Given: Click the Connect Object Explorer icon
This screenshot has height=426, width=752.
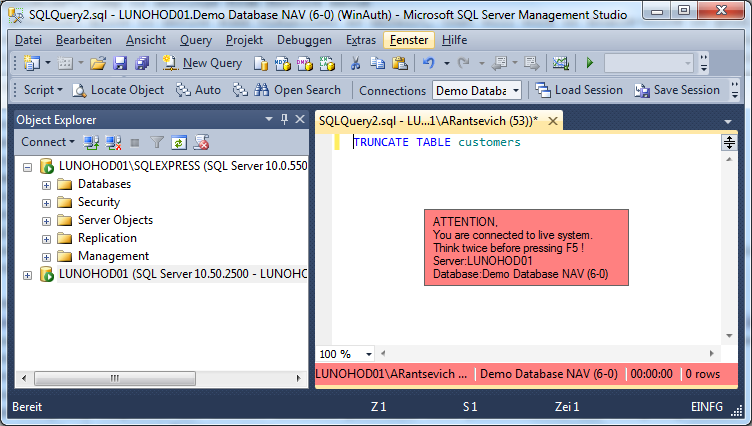Looking at the screenshot, I should (91, 142).
